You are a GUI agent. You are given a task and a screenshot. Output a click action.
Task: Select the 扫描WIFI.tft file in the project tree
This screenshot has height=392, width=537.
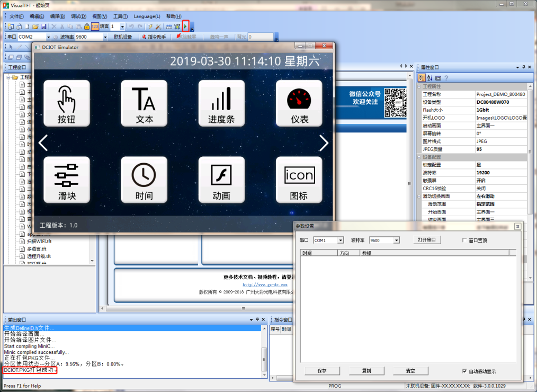(x=39, y=241)
